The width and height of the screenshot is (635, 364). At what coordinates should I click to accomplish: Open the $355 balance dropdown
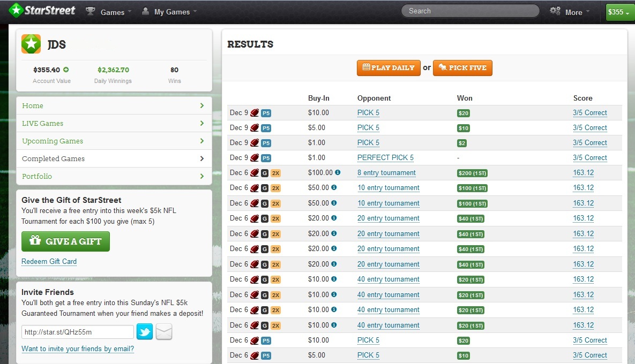pos(619,12)
